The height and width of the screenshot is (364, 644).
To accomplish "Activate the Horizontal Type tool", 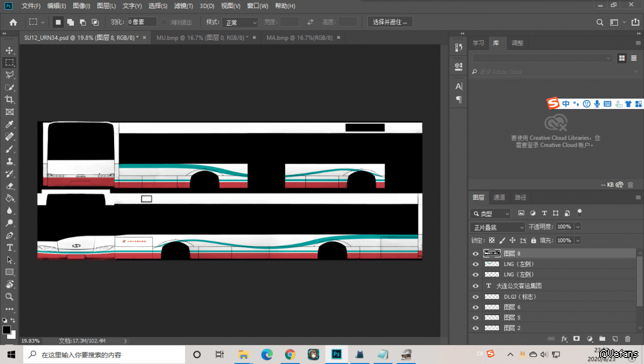I will [x=9, y=247].
